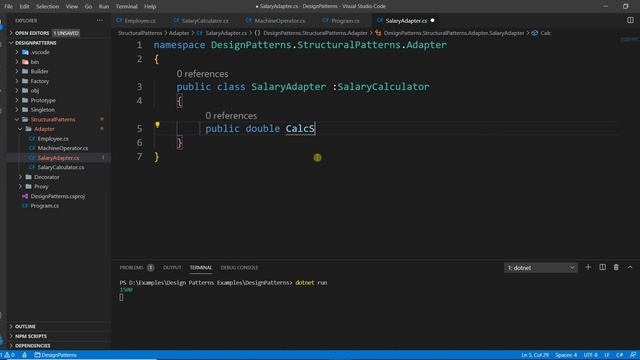Screen dimensions: 640x360
Task: Click the flame icon in status bar
Action: click(24, 355)
